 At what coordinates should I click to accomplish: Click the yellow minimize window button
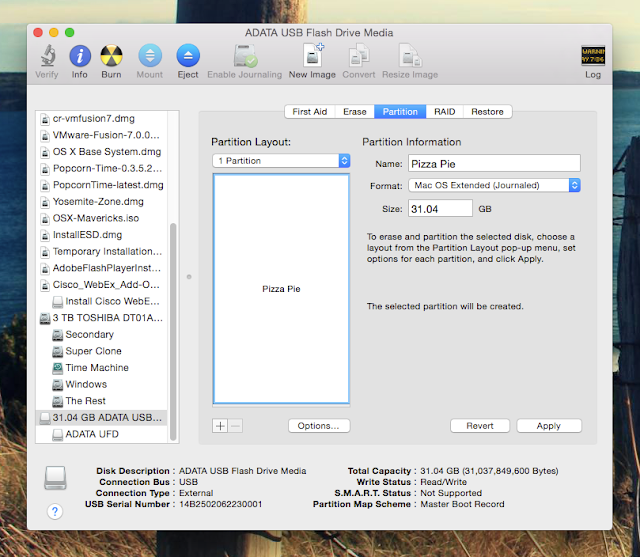(x=54, y=32)
